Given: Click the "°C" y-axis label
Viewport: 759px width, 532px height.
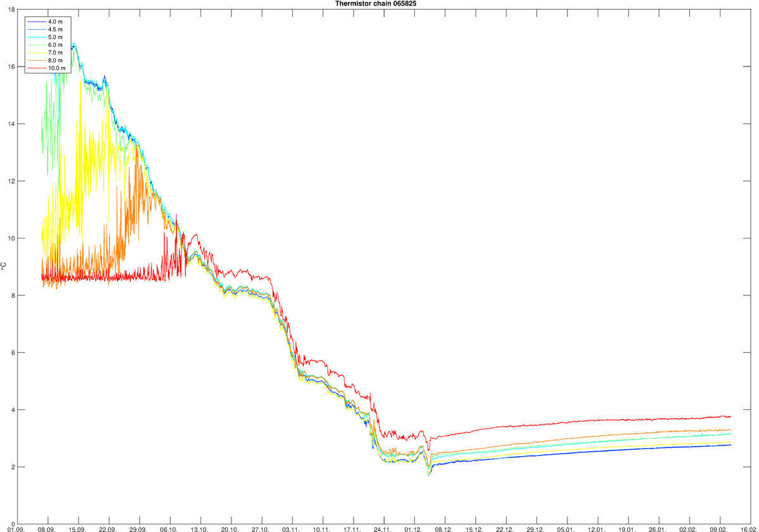Looking at the screenshot, I should coord(3,266).
